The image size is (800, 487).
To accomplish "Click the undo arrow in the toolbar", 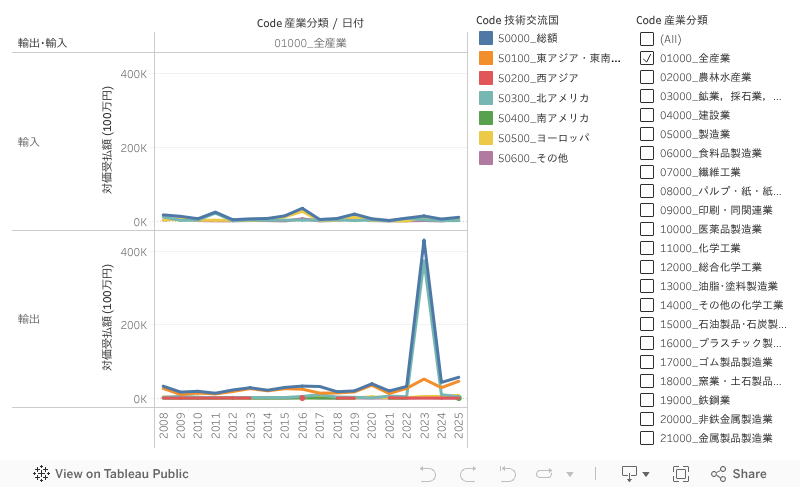I will tap(428, 473).
